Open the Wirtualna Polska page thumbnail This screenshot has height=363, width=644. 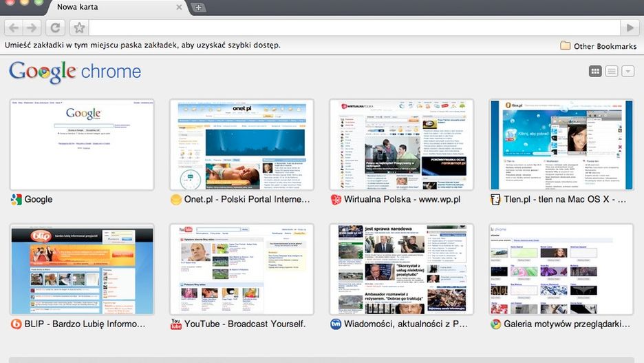[401, 145]
